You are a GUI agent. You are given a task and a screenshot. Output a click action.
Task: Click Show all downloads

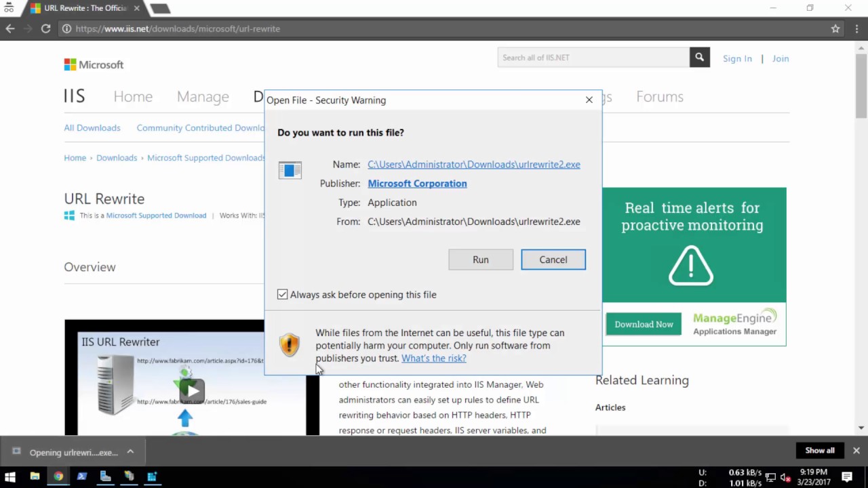point(820,451)
